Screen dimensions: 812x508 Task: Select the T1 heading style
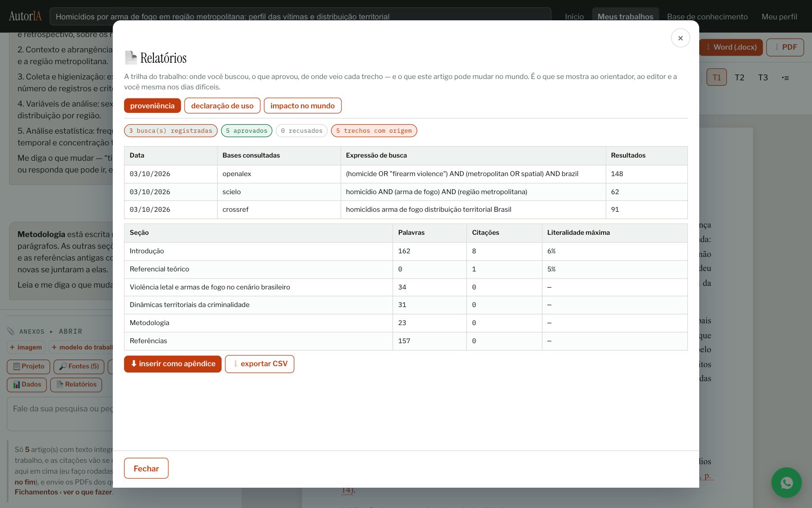[x=717, y=77]
